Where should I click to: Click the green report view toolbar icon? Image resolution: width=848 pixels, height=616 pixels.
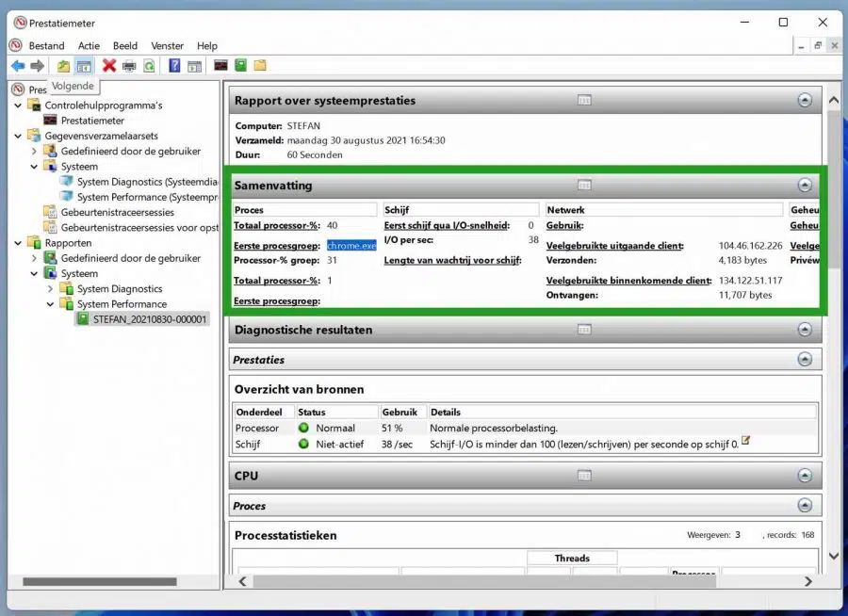coord(240,65)
